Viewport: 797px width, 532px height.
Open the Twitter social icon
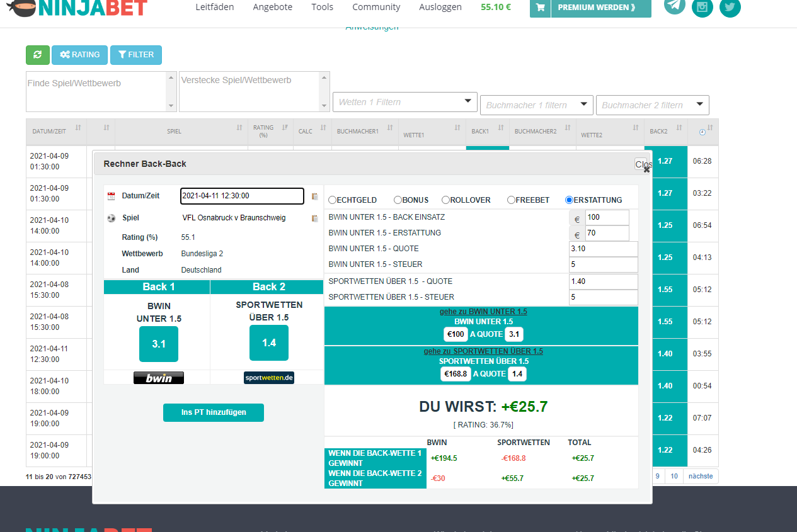(730, 7)
